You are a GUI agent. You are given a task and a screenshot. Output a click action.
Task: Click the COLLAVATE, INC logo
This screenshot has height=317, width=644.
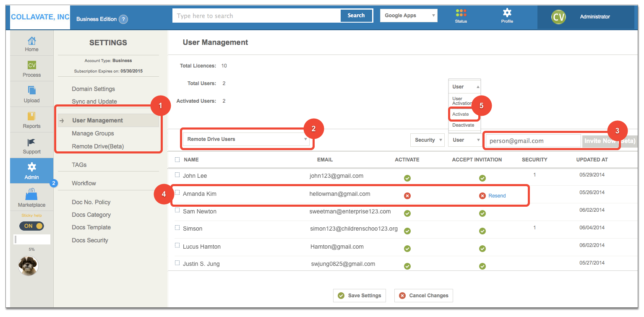click(x=40, y=17)
